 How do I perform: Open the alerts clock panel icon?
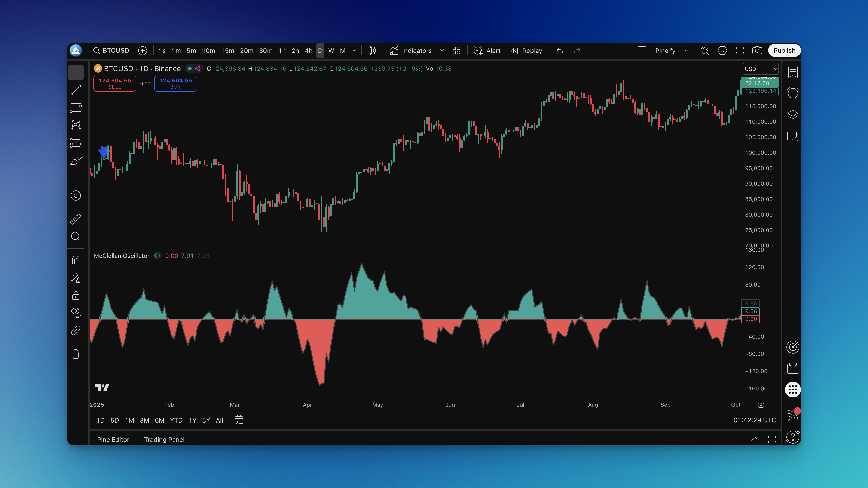pos(792,93)
